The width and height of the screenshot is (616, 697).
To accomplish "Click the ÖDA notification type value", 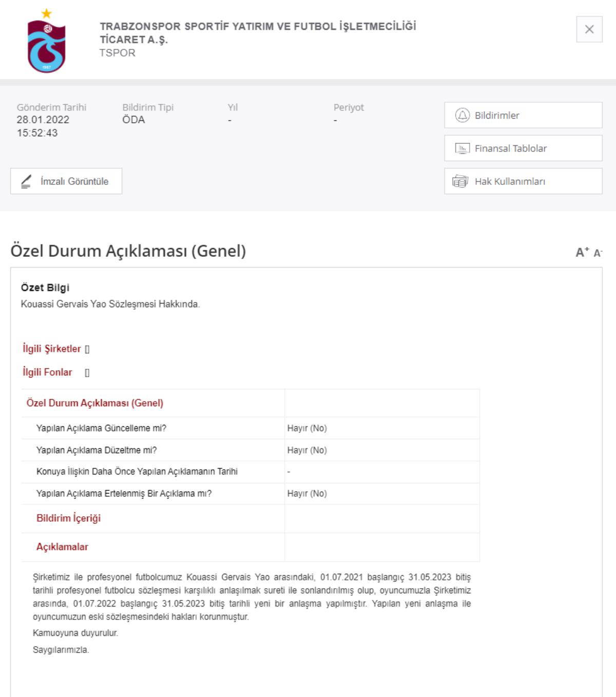I will [133, 120].
